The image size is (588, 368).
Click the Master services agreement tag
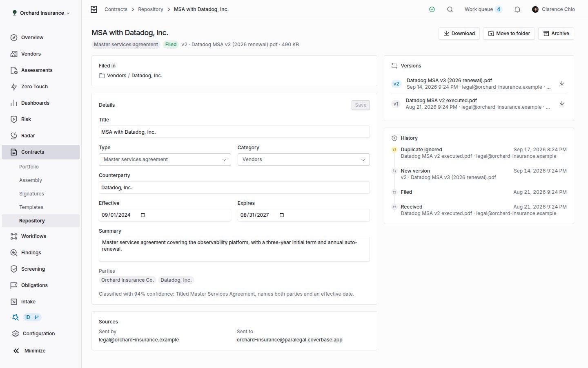coord(126,45)
